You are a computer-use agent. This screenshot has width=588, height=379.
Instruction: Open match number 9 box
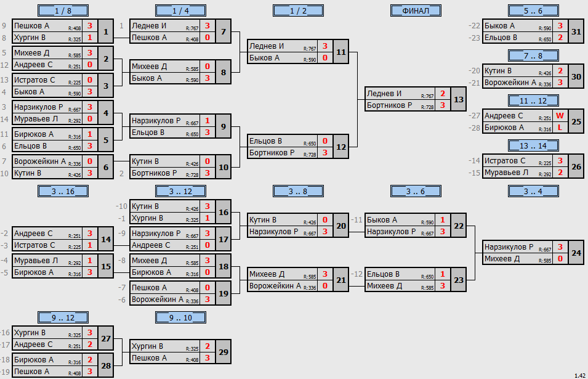pos(224,126)
